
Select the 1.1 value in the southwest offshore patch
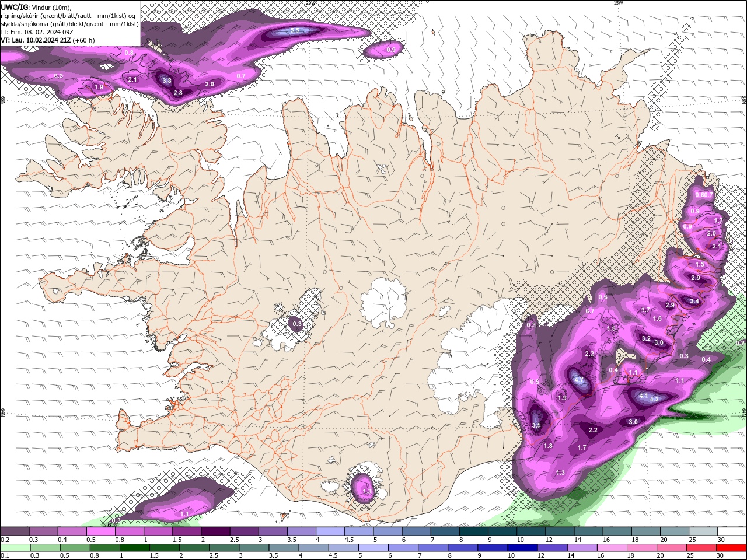point(184,513)
